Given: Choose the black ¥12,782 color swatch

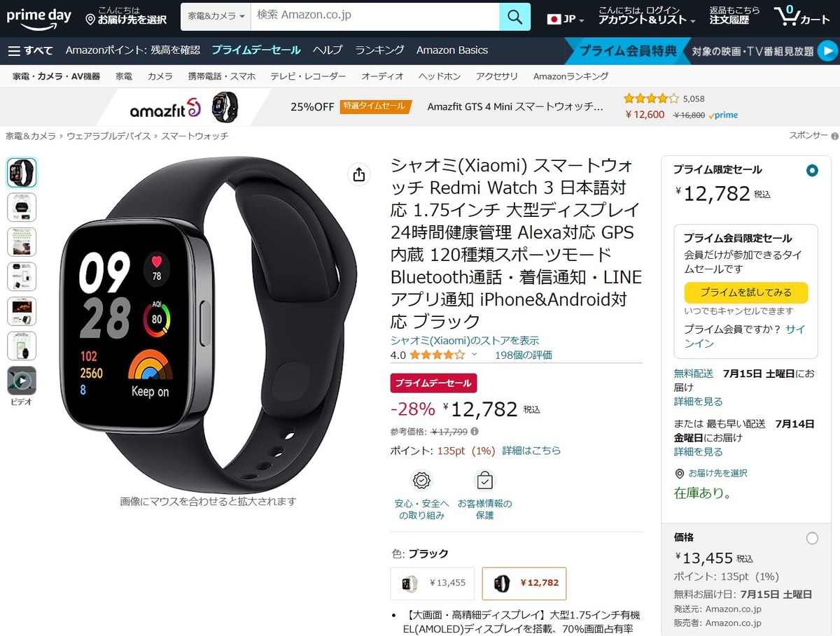Looking at the screenshot, I should [524, 584].
